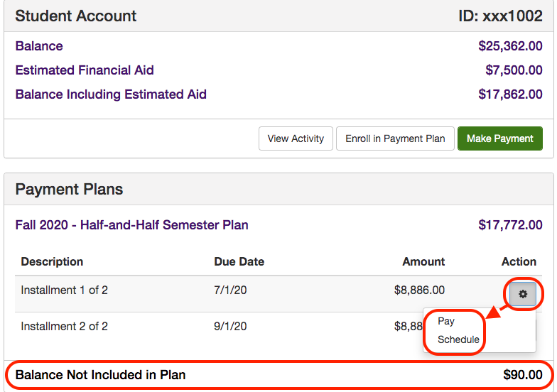Image resolution: width=557 pixels, height=392 pixels.
Task: Open the Enroll in Payment Plan button
Action: (x=395, y=138)
